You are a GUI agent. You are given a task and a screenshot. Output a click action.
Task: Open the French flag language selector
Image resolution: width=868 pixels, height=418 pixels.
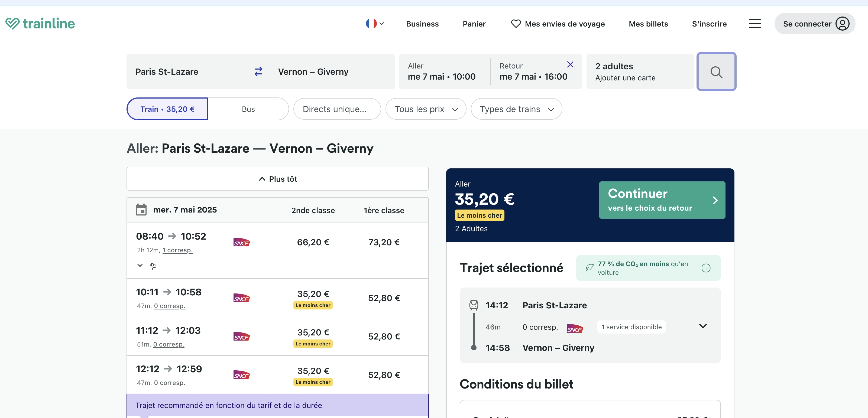pos(375,24)
